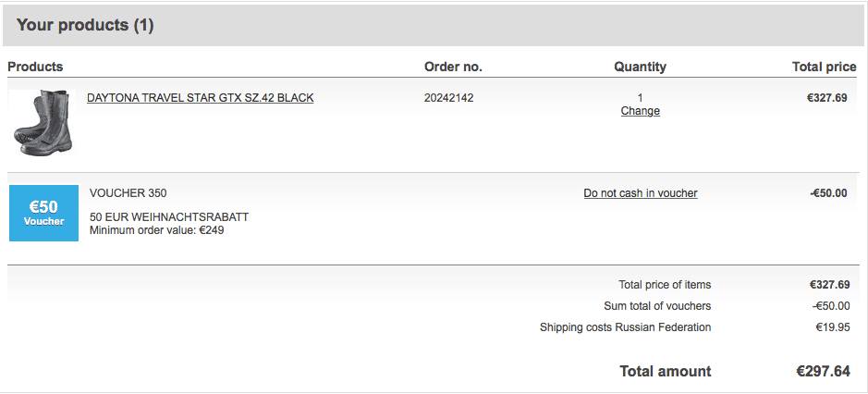The height and width of the screenshot is (394, 868).
Task: Select the Do not cash in voucher link
Action: [x=640, y=193]
